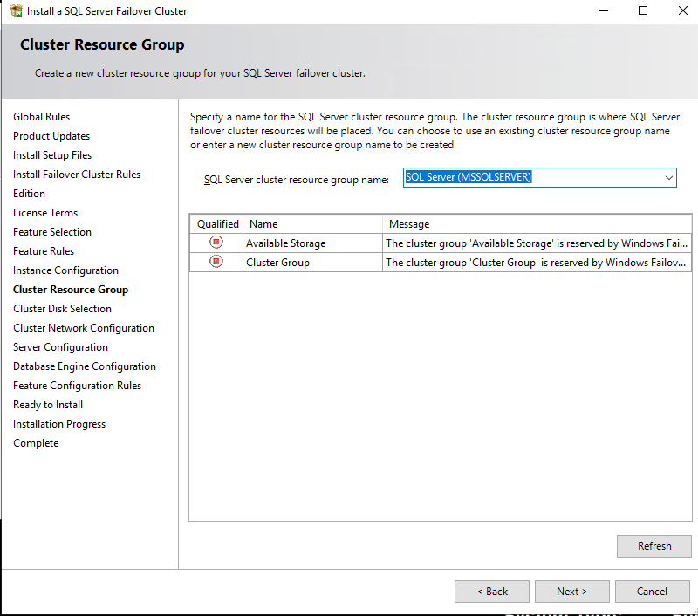Image resolution: width=698 pixels, height=616 pixels.
Task: Click the SQL Server cluster resource group name label
Action: click(296, 180)
